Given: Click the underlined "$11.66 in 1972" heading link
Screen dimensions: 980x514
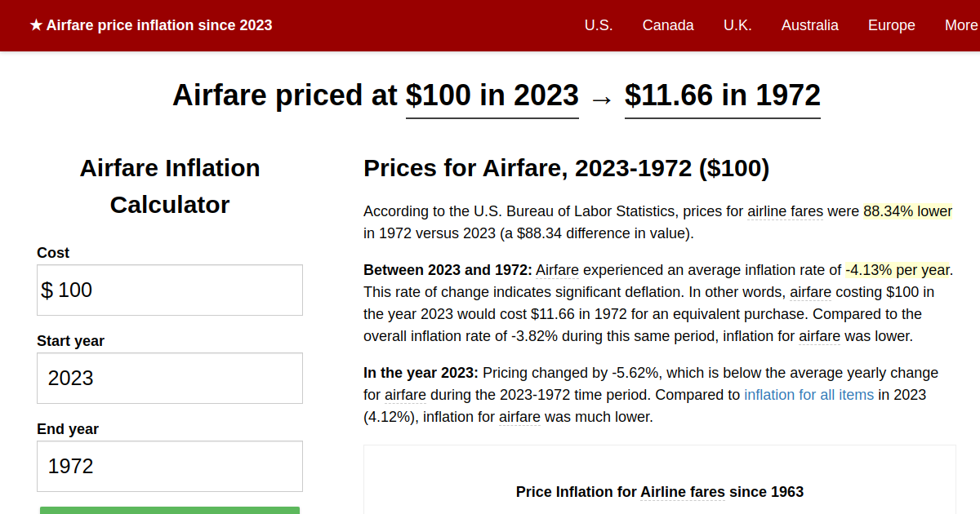Looking at the screenshot, I should click(722, 95).
